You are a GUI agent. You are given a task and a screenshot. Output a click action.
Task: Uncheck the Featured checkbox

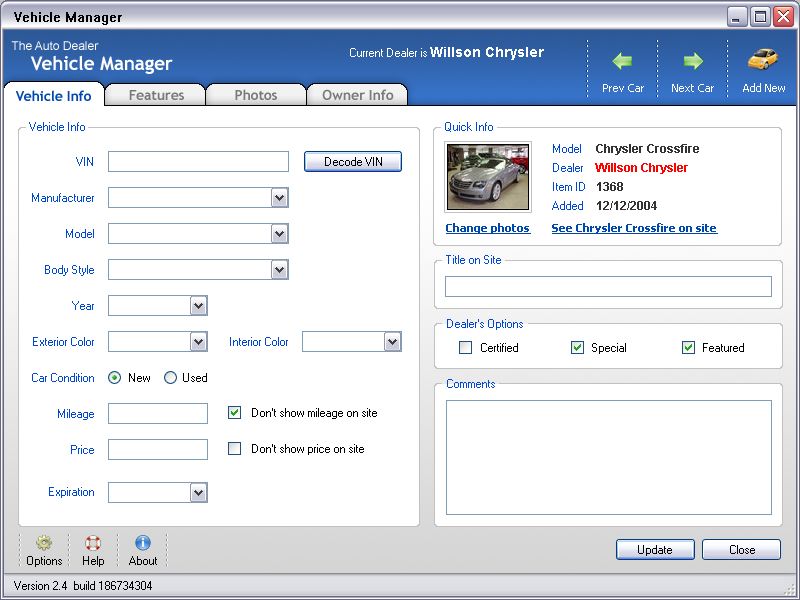click(x=688, y=348)
